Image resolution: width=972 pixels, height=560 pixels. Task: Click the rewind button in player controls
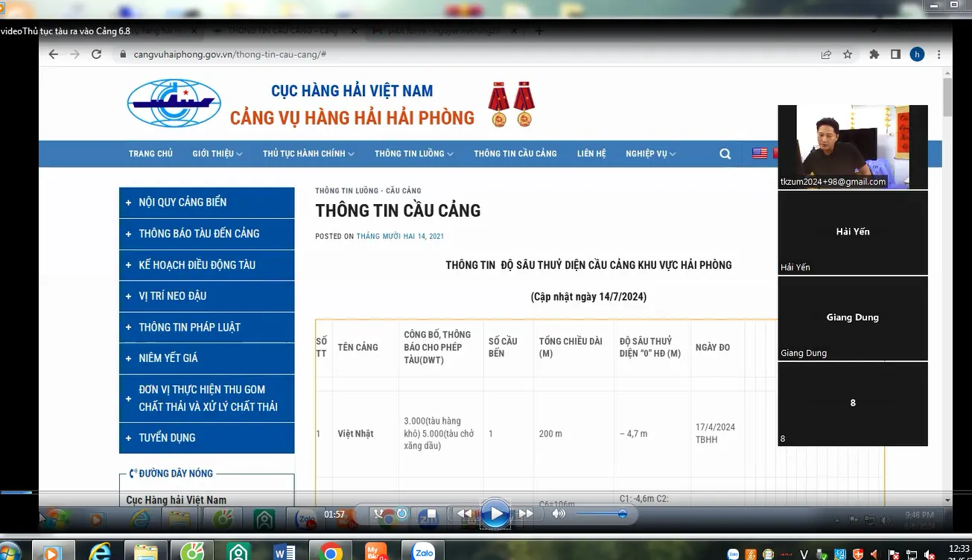464,514
